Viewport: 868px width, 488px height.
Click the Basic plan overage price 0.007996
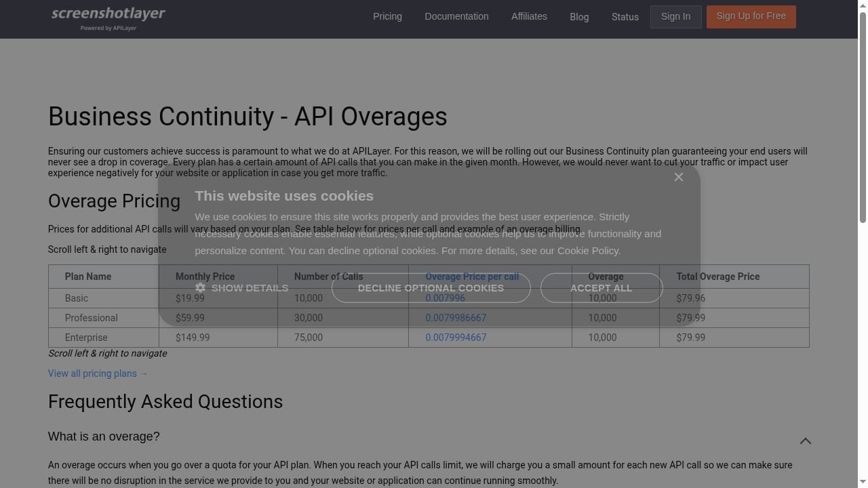(445, 298)
